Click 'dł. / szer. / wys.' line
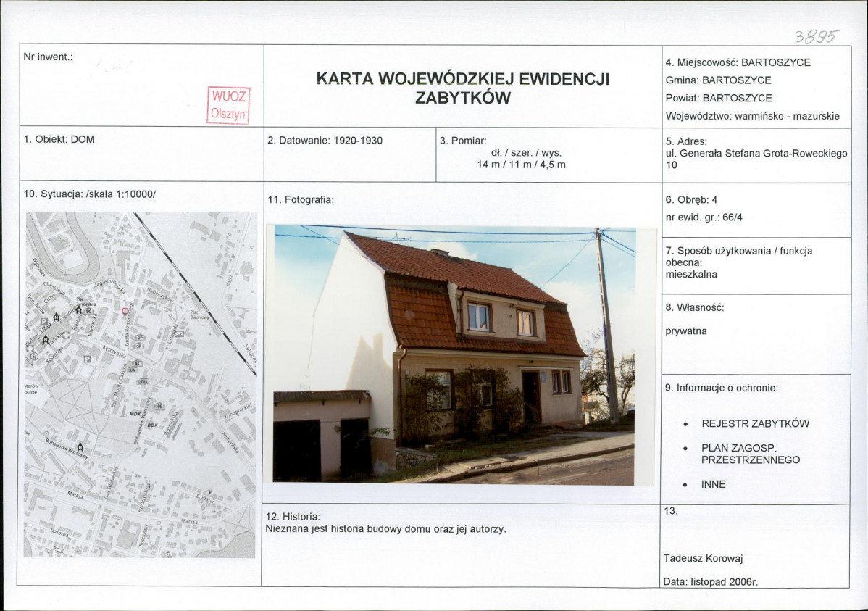 527,153
